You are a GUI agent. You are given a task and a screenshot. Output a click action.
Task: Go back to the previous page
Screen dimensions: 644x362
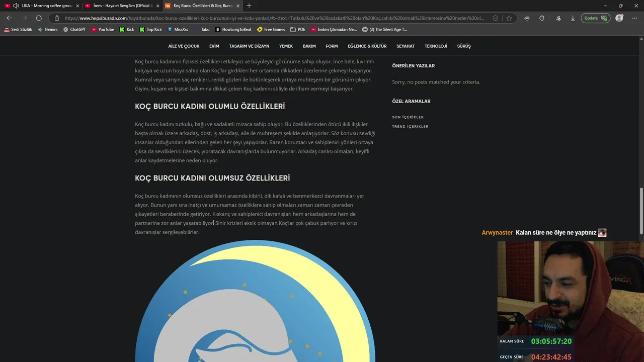pyautogui.click(x=9, y=18)
